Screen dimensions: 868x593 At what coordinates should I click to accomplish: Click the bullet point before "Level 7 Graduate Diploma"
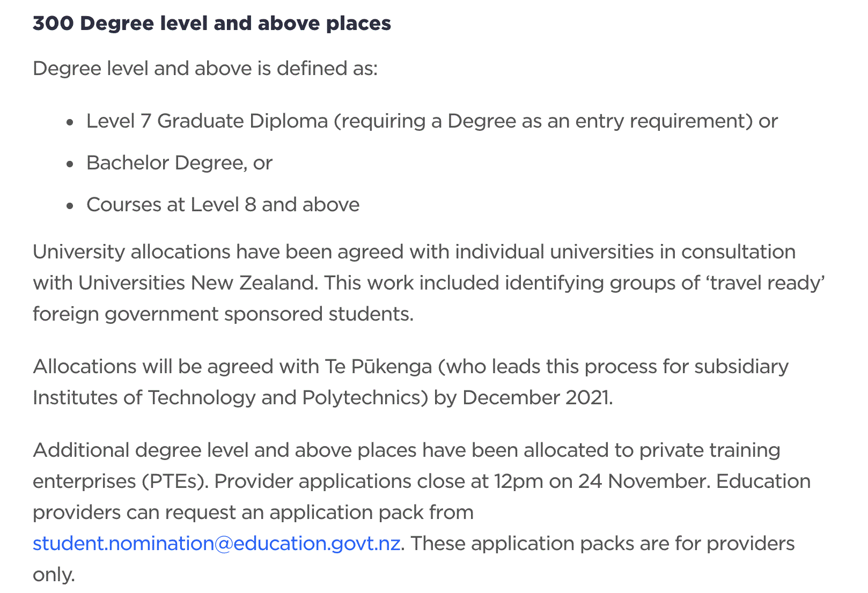click(70, 122)
